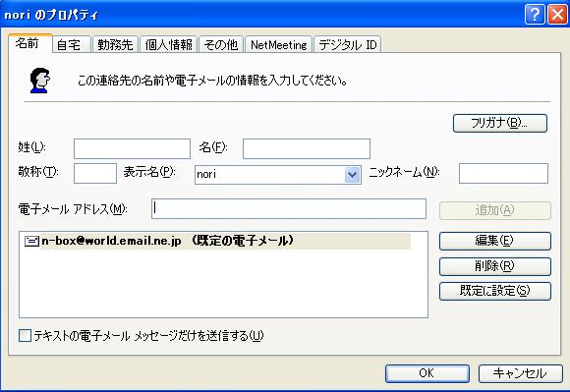The image size is (570, 392).
Task: Open the NetMeeting tab
Action: point(278,44)
